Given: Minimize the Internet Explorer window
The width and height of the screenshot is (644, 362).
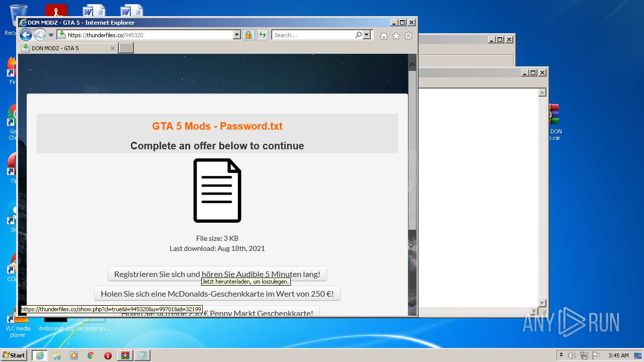Looking at the screenshot, I should (394, 23).
